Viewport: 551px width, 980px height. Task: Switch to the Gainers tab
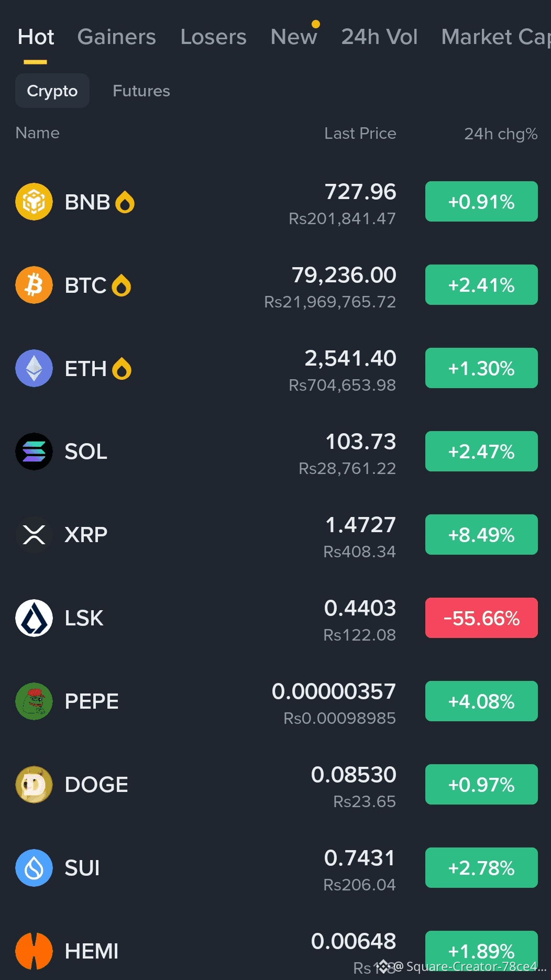pyautogui.click(x=117, y=37)
